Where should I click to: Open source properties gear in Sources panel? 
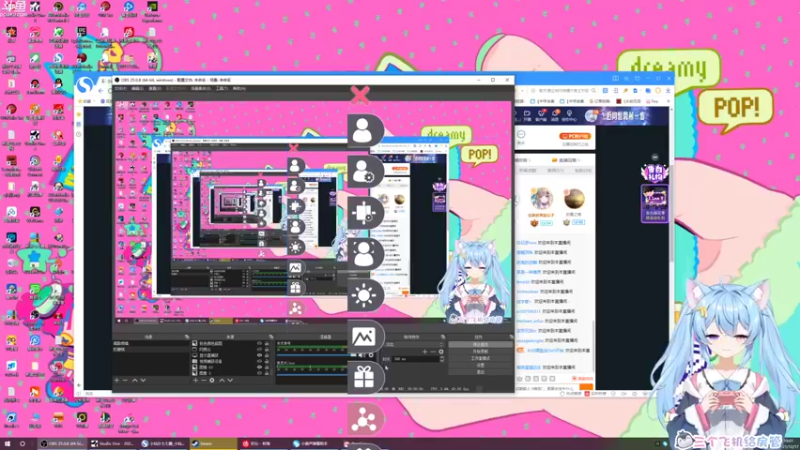tap(212, 380)
